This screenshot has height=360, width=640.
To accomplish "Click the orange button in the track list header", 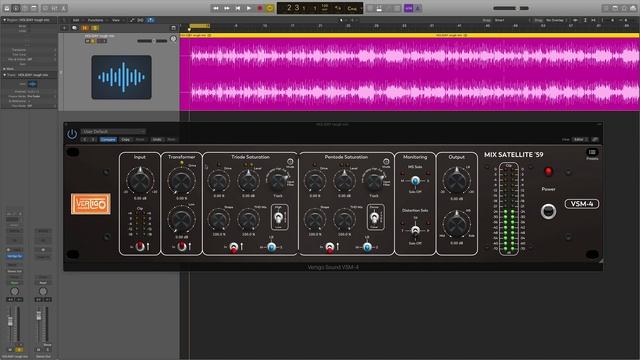I will click(x=85, y=28).
